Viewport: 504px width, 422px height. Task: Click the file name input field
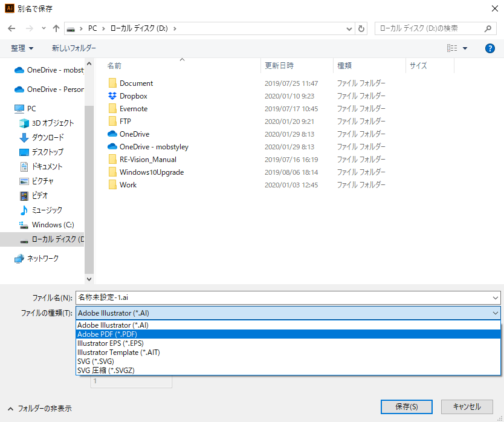[283, 297]
